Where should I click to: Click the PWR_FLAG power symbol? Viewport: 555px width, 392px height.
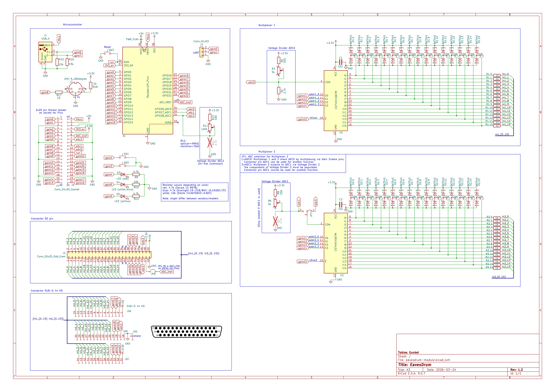[141, 39]
